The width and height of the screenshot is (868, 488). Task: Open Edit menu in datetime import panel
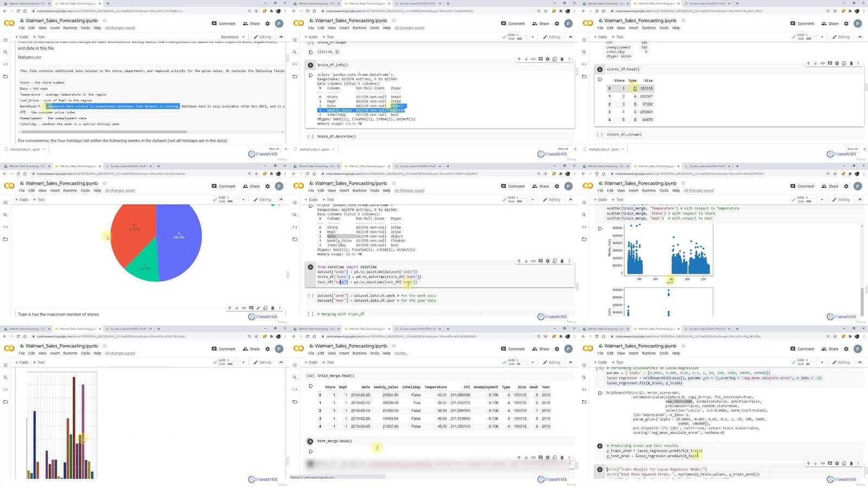click(321, 191)
